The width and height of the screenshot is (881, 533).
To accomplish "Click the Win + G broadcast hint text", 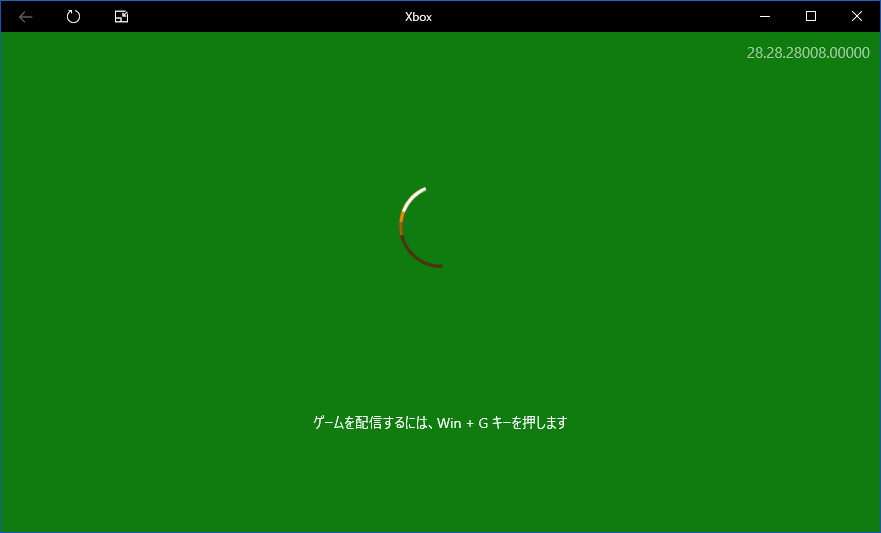I will click(440, 422).
